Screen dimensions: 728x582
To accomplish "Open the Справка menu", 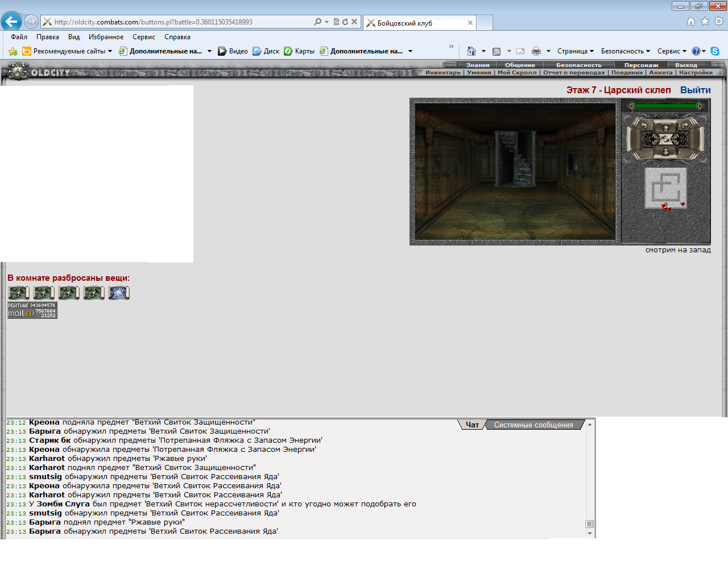I will click(177, 37).
